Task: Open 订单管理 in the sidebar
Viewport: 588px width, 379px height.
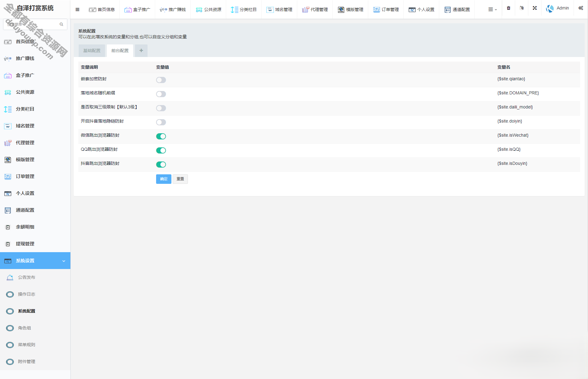Action: point(35,176)
